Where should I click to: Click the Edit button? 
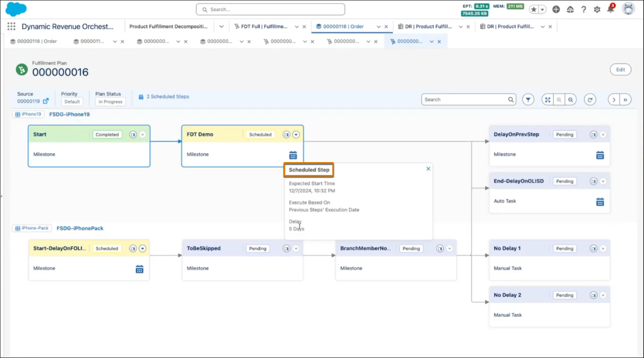tap(621, 70)
